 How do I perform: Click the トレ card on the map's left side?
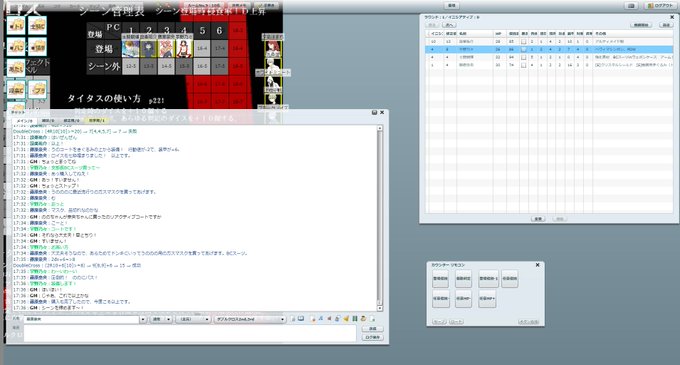(16, 26)
